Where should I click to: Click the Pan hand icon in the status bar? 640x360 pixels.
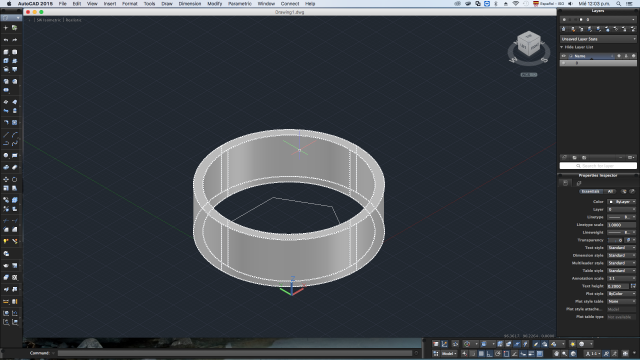coord(556,353)
